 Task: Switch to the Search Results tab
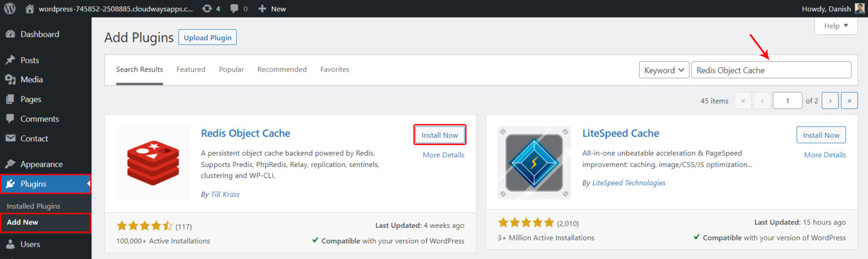tap(140, 69)
